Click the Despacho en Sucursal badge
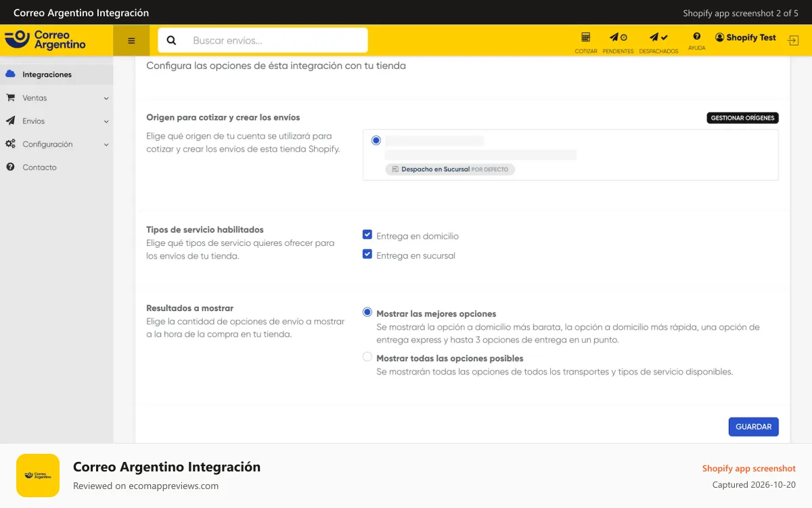This screenshot has height=508, width=812. point(450,169)
